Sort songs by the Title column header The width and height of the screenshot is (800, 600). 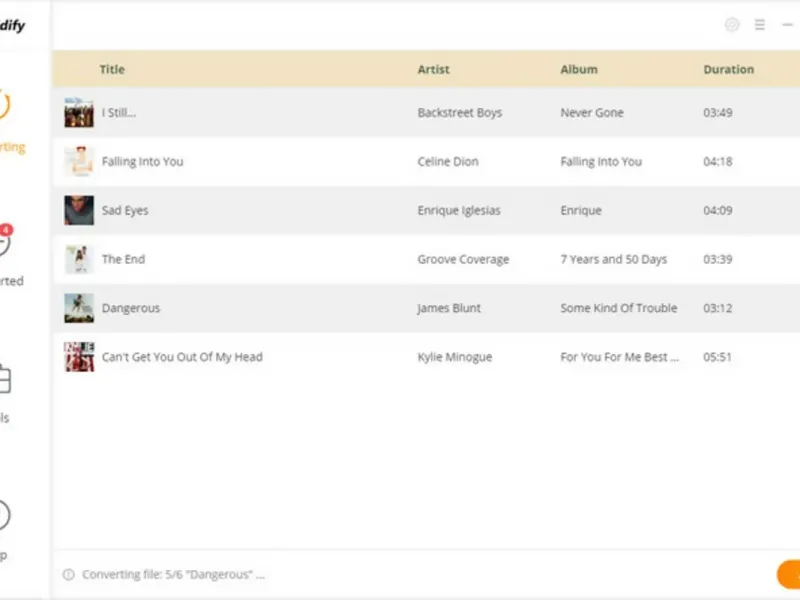pos(112,70)
